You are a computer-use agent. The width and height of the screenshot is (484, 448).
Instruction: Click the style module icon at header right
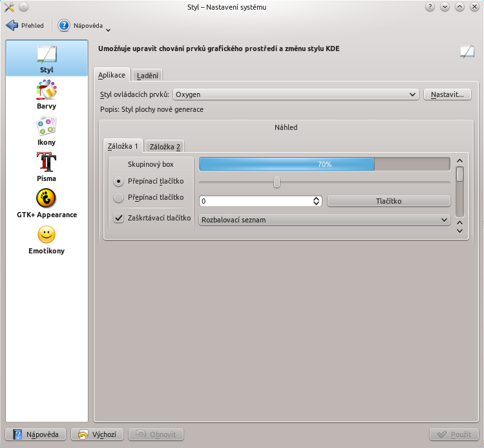click(x=467, y=51)
